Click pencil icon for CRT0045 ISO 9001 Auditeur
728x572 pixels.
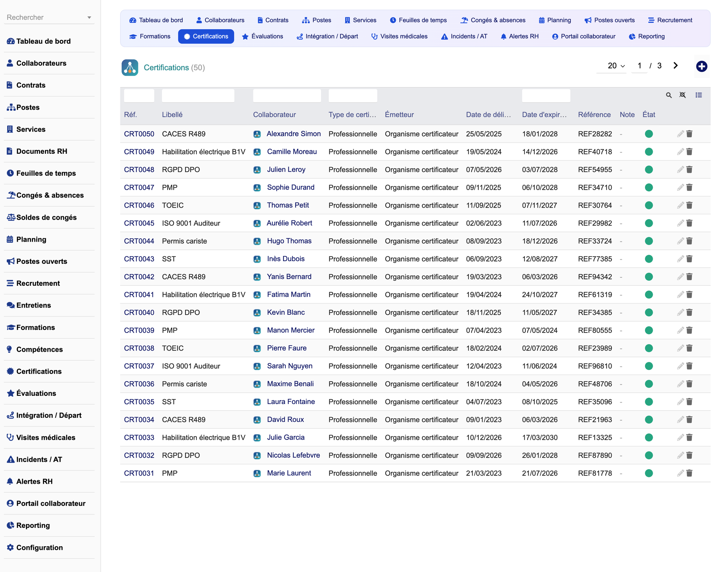click(680, 223)
